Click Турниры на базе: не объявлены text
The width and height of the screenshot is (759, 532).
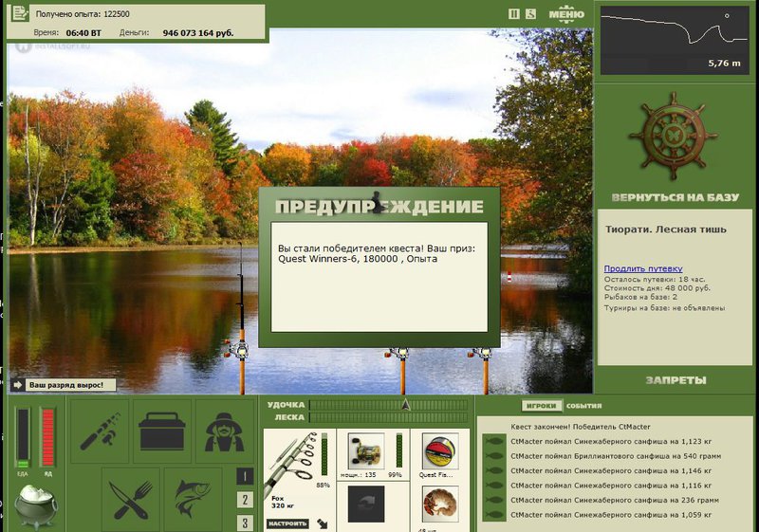point(665,307)
